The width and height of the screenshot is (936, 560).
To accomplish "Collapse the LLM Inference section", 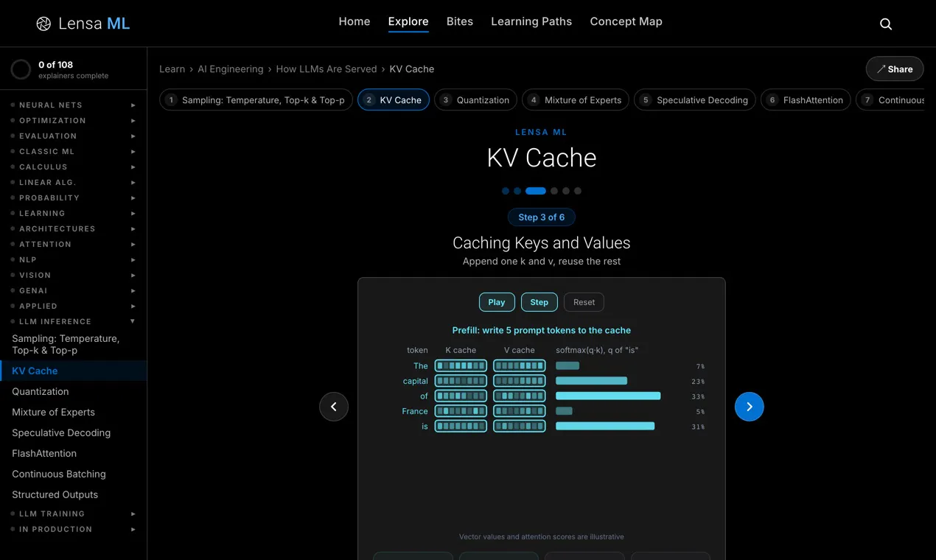I will pyautogui.click(x=74, y=321).
